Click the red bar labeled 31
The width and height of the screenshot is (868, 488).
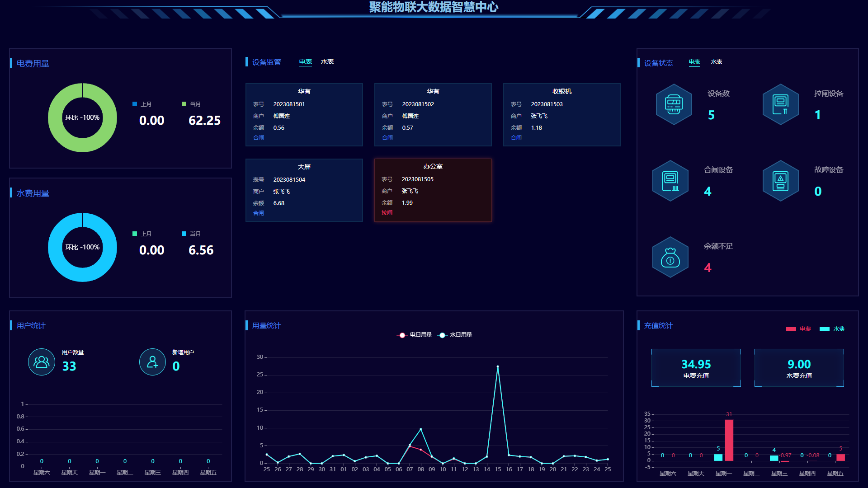point(729,440)
